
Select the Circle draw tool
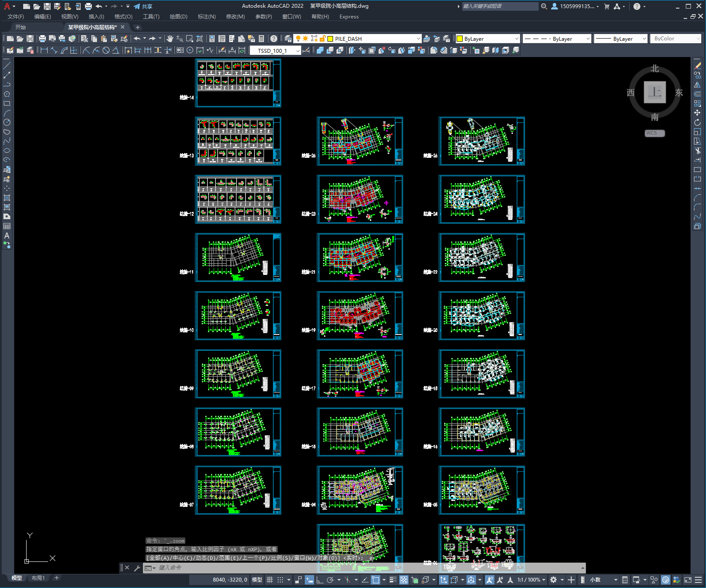pos(7,122)
